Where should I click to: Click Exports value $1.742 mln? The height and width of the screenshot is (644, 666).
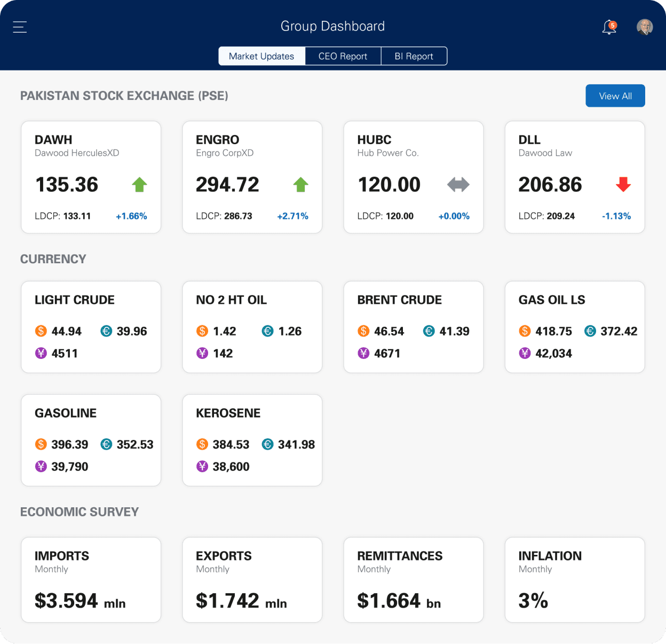pyautogui.click(x=241, y=601)
